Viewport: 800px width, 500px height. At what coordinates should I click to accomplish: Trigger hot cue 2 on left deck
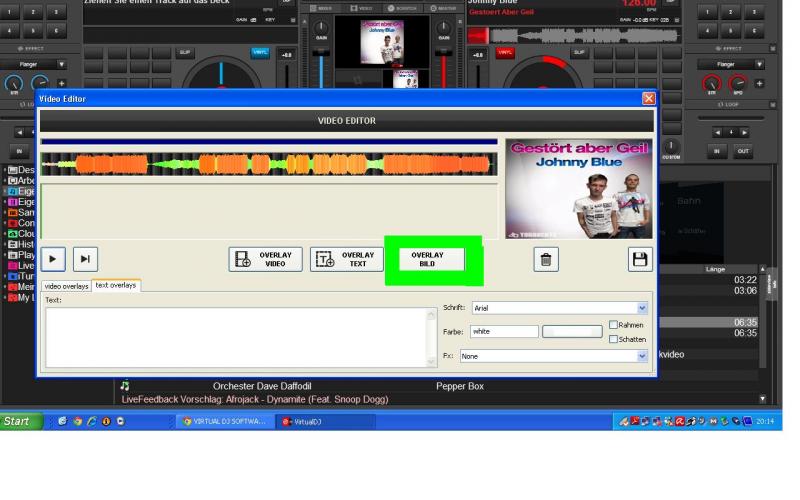(33, 12)
